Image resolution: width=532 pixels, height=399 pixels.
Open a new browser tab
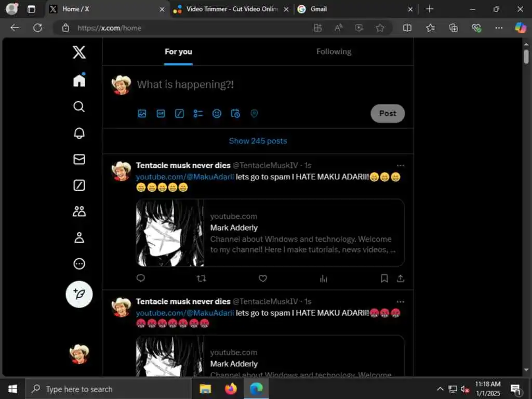(430, 9)
